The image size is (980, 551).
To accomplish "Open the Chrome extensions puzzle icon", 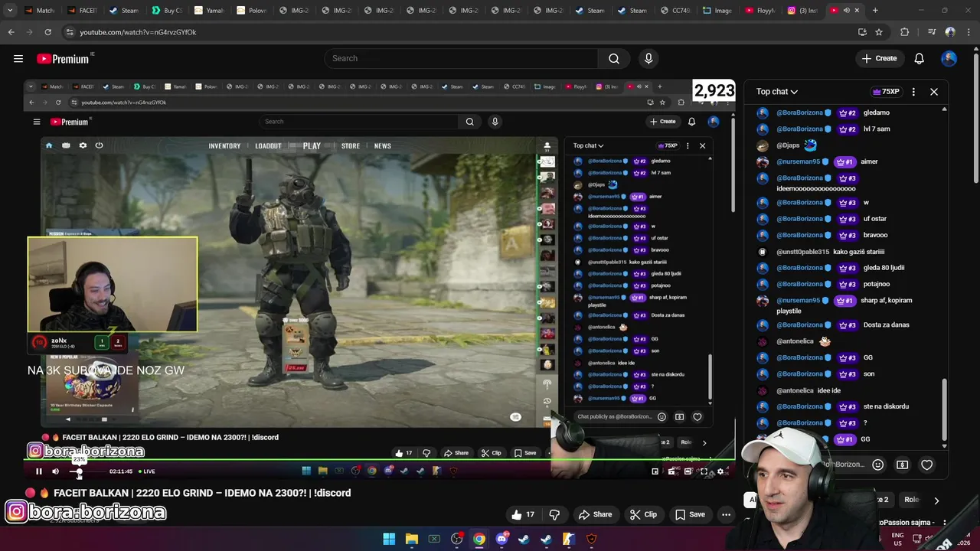I will point(905,32).
